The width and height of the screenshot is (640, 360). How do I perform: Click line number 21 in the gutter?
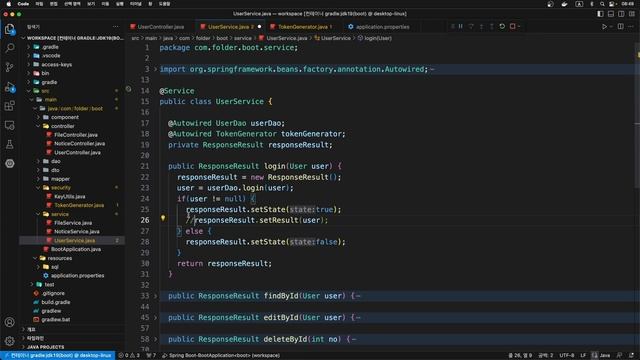click(145, 167)
